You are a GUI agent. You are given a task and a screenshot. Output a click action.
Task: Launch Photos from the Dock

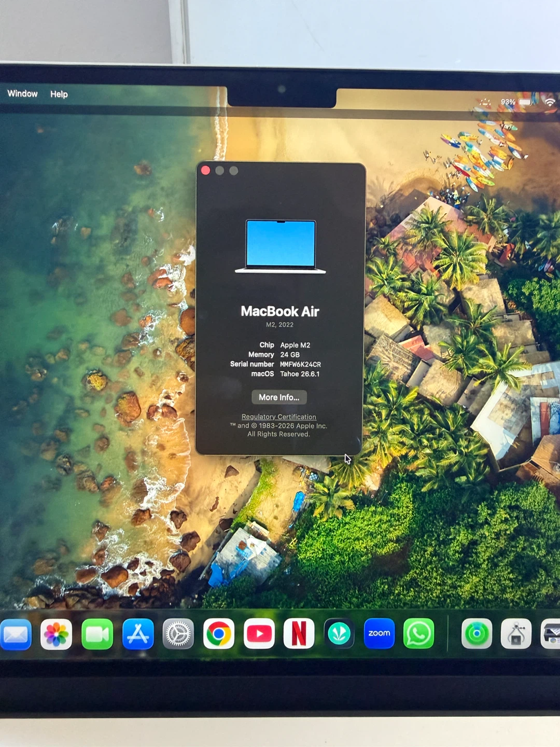(56, 634)
